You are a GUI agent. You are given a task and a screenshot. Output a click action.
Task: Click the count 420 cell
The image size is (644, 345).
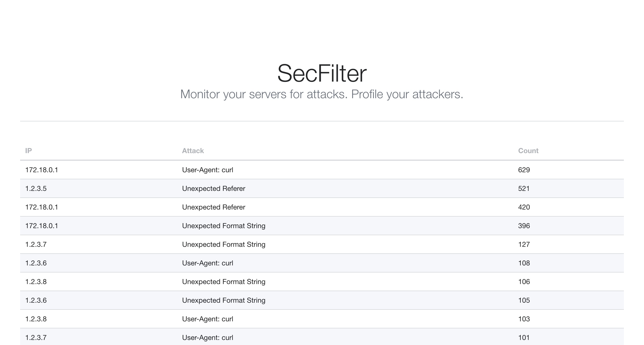(524, 207)
